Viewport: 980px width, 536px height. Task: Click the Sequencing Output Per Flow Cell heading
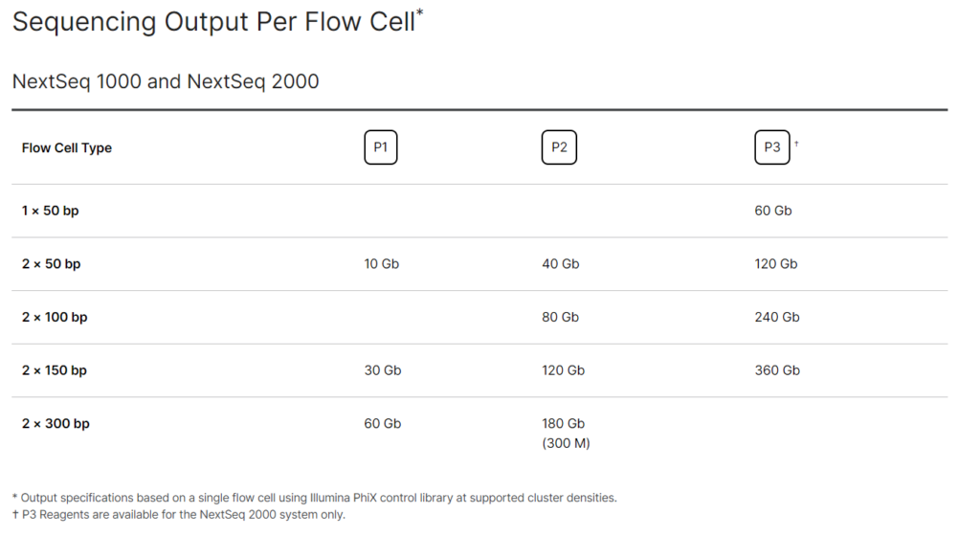point(217,22)
